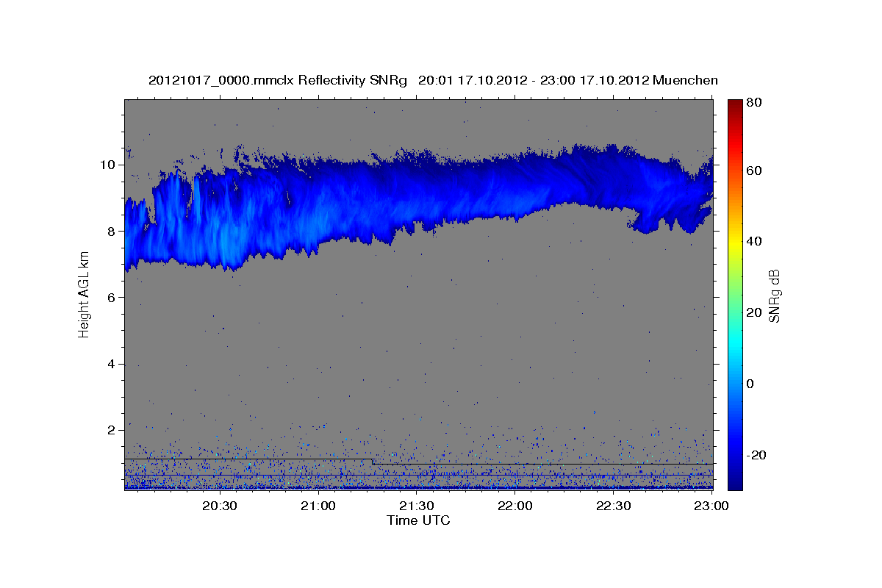Click the '22:00' time tick label
This screenshot has height=588, width=882.
pyautogui.click(x=514, y=506)
